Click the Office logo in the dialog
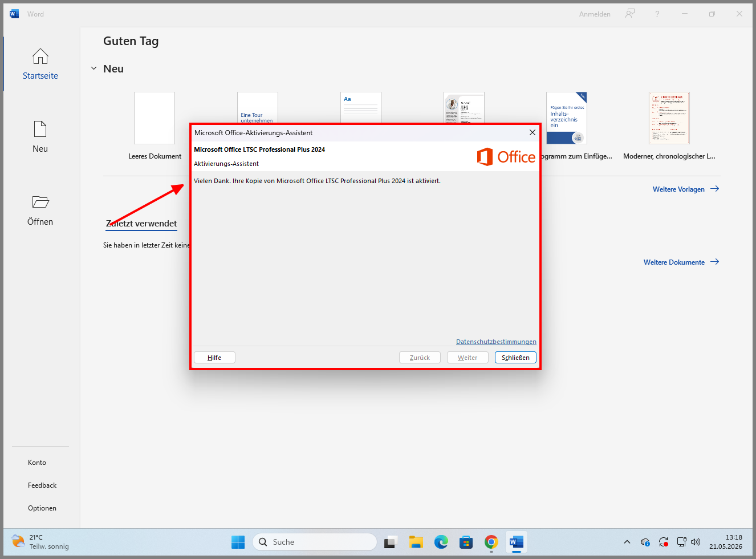Image resolution: width=756 pixels, height=559 pixels. (x=506, y=157)
